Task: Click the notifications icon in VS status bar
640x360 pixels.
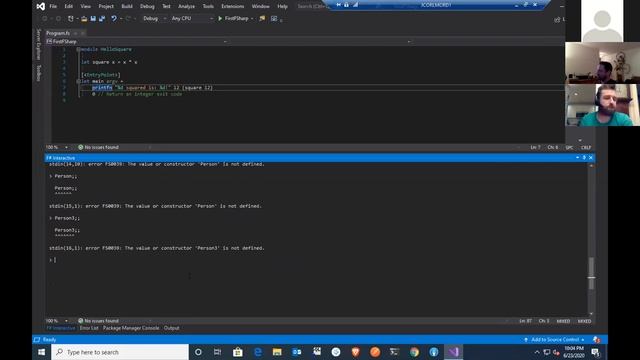Action: point(596,340)
